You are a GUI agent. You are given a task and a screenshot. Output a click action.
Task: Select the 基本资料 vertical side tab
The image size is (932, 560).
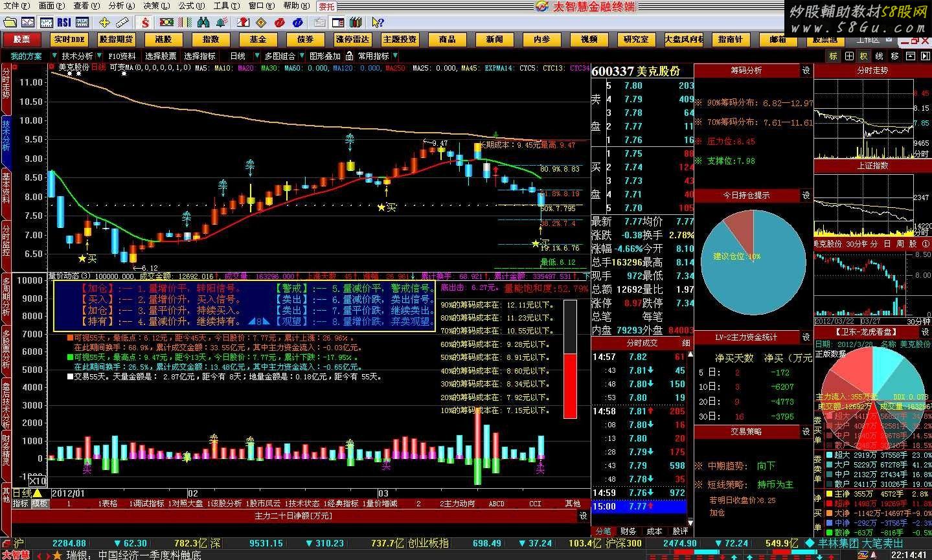pyautogui.click(x=6, y=194)
